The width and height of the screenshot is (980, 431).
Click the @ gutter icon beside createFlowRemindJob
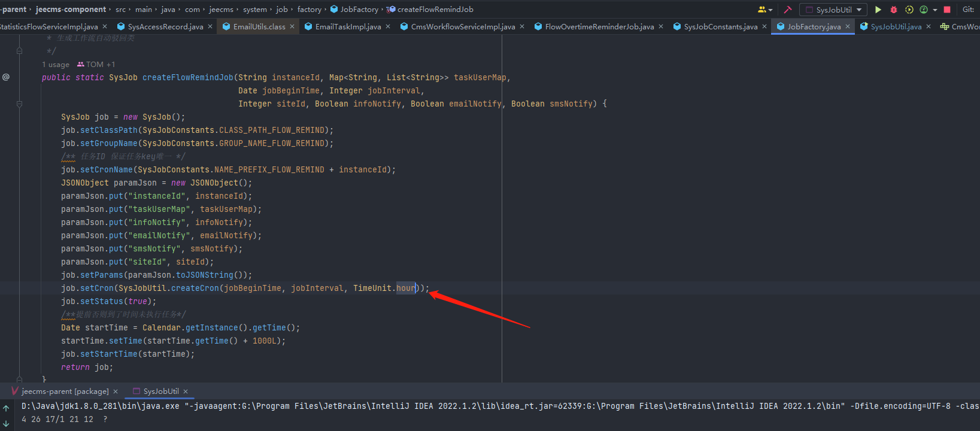[x=6, y=77]
